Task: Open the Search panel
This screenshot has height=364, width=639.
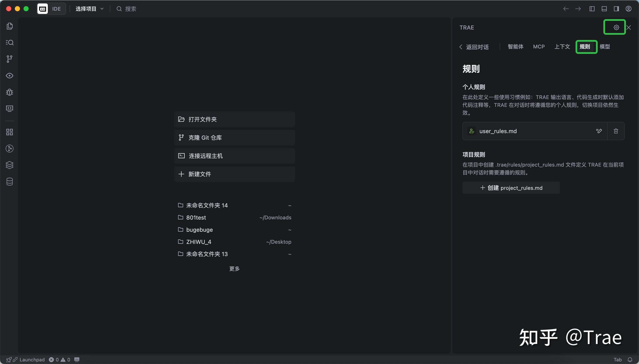Action: coord(9,42)
